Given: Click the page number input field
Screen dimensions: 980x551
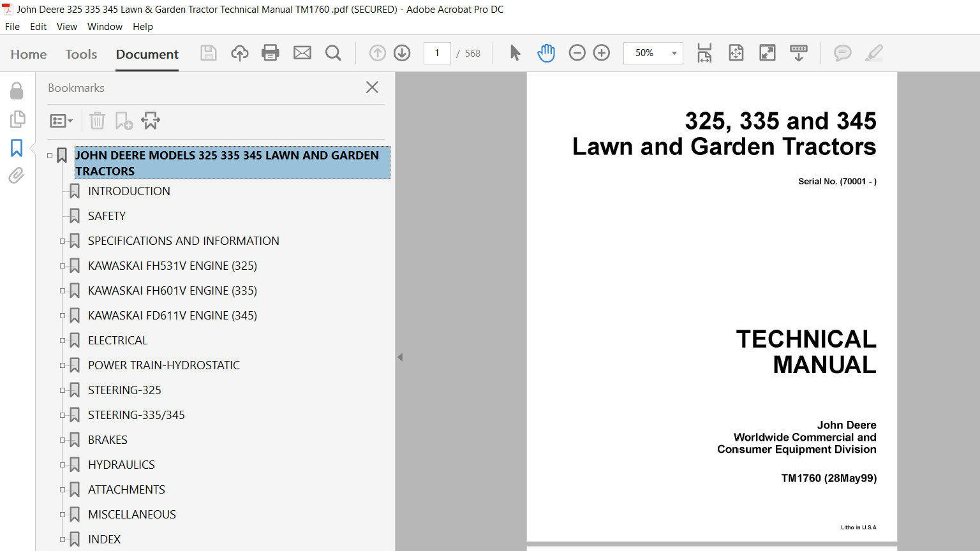Looking at the screenshot, I should click(437, 53).
